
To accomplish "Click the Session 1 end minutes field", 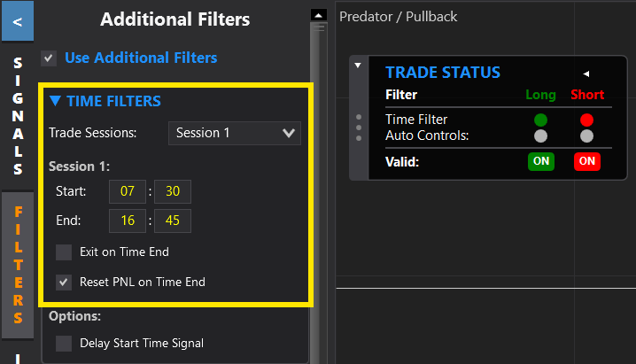I will click(x=173, y=221).
